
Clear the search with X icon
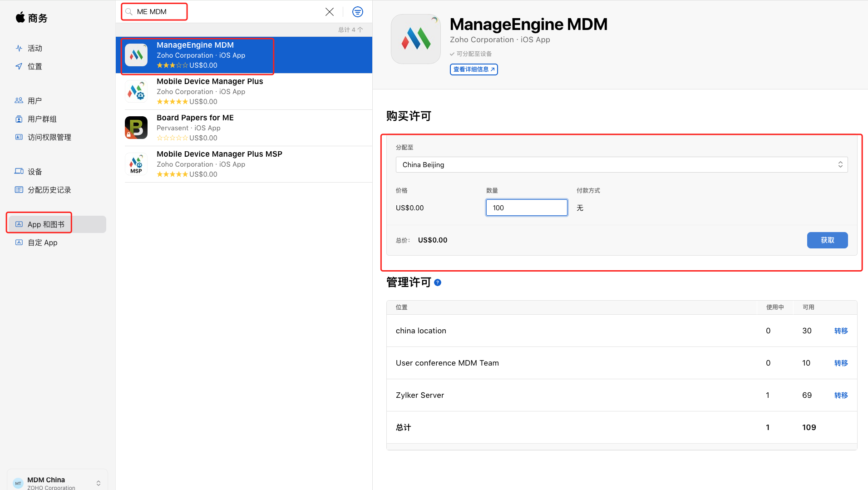(330, 12)
